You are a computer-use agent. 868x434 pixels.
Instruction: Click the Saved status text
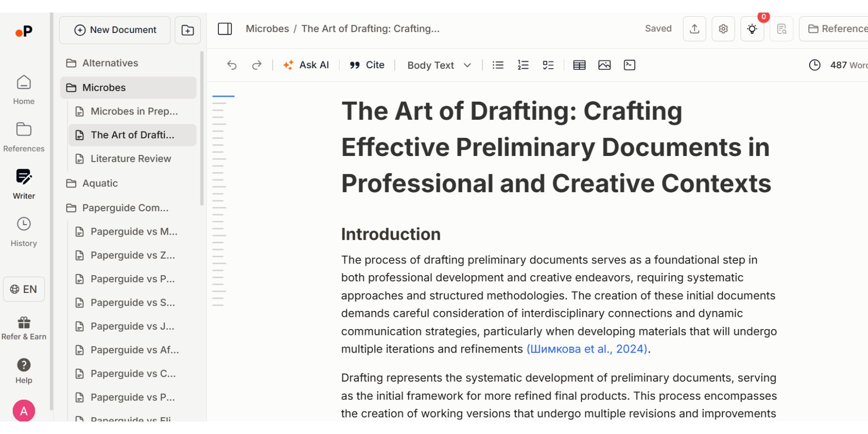coord(658,28)
